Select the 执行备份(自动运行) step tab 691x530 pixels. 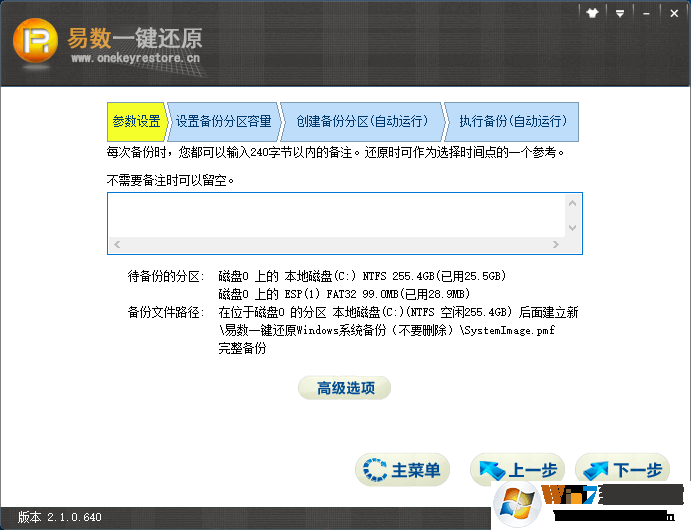point(513,122)
